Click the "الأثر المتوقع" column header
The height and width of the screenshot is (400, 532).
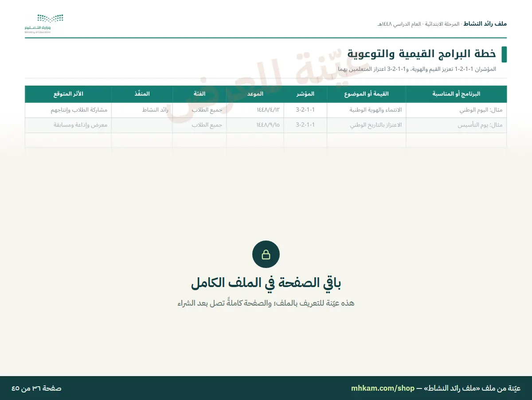click(x=68, y=94)
